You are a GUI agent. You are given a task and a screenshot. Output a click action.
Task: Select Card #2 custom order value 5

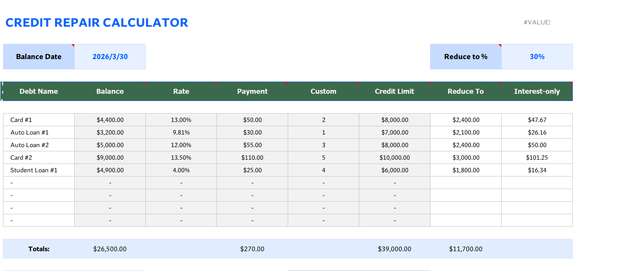click(x=324, y=157)
